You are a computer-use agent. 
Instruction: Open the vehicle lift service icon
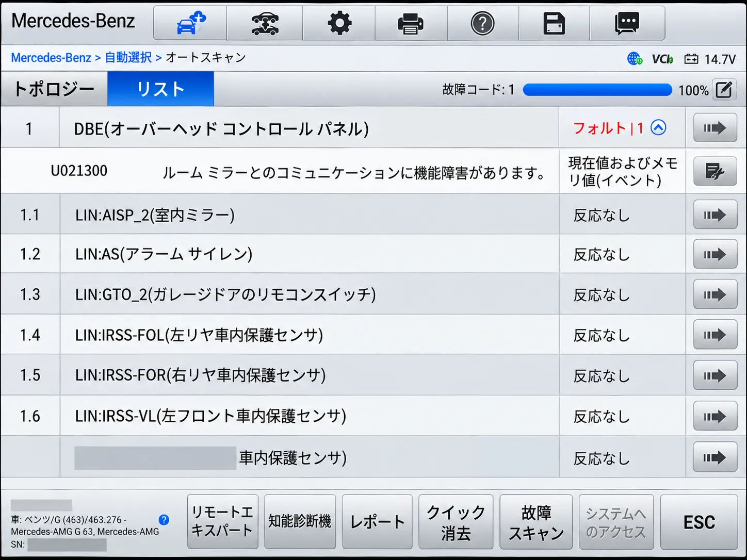265,23
